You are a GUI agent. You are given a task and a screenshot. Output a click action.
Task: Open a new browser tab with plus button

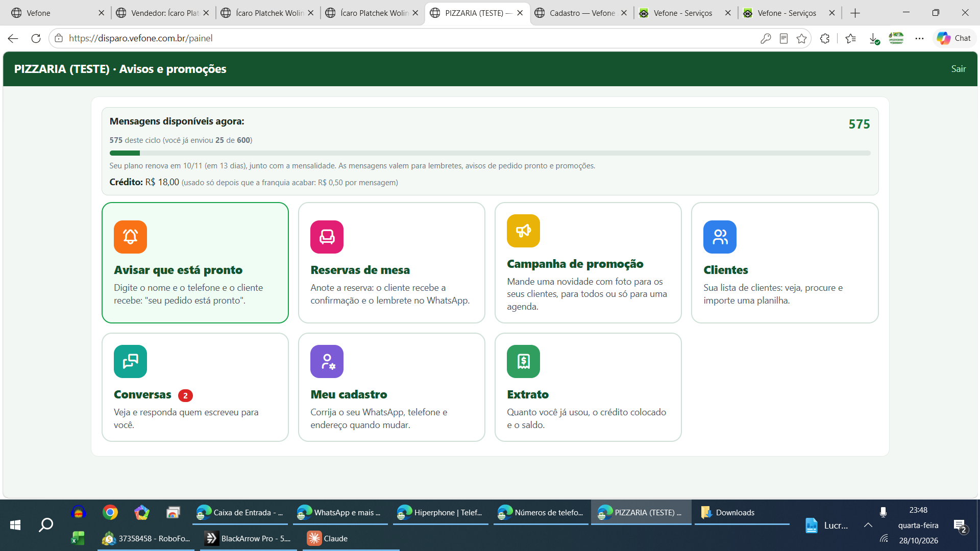[855, 13]
